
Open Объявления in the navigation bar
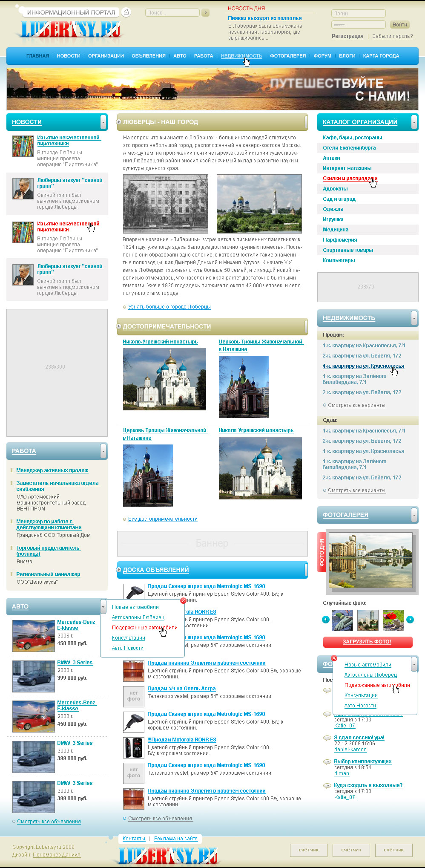point(149,56)
